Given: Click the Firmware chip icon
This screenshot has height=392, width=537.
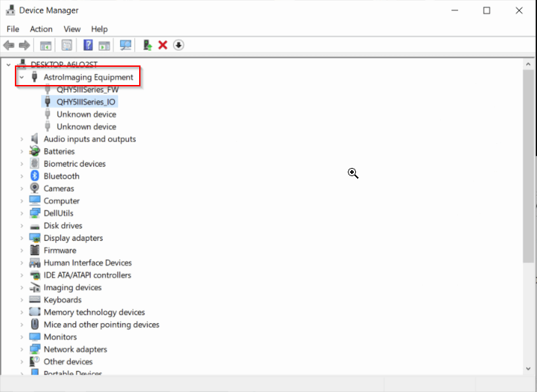Looking at the screenshot, I should point(34,250).
